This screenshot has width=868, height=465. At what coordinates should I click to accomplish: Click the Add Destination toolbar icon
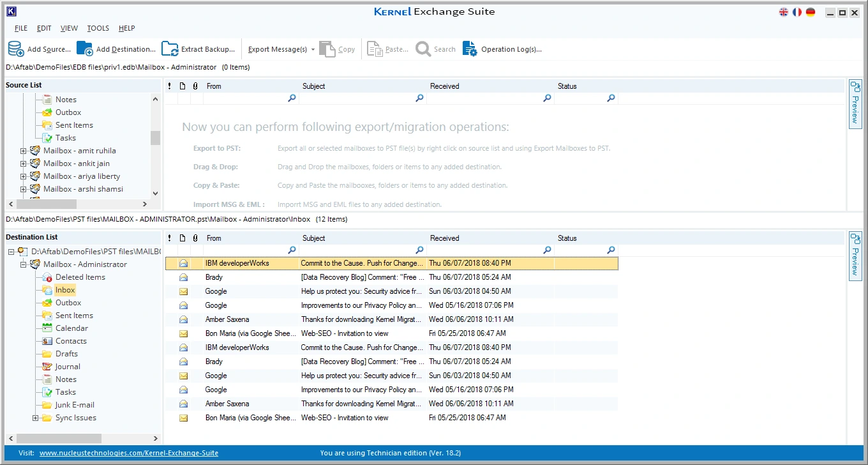point(84,49)
